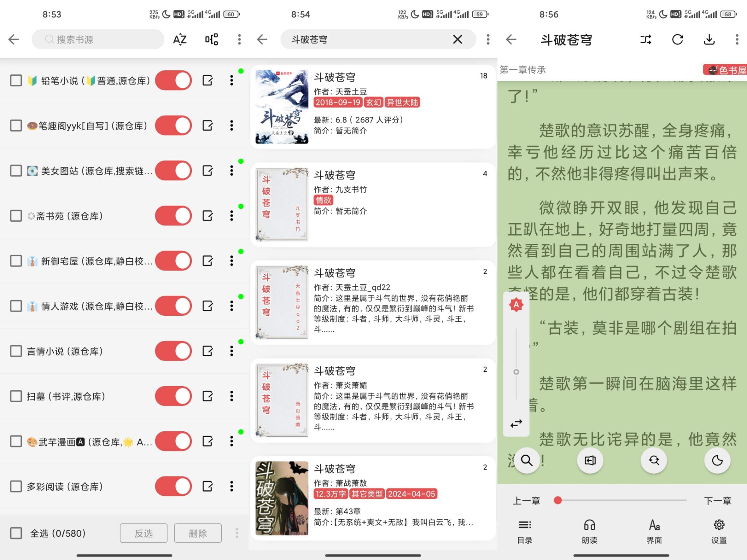This screenshot has width=747, height=560.
Task: Go to 下一章 next chapter
Action: tap(718, 500)
